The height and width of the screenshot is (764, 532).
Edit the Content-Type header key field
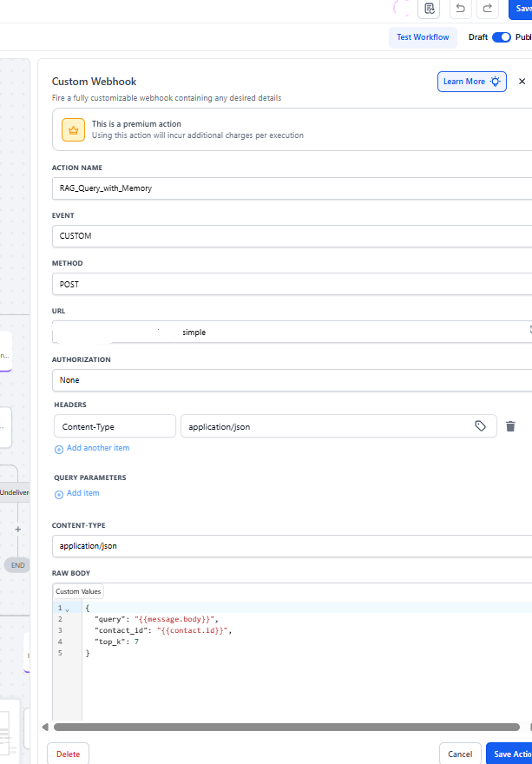pos(115,426)
